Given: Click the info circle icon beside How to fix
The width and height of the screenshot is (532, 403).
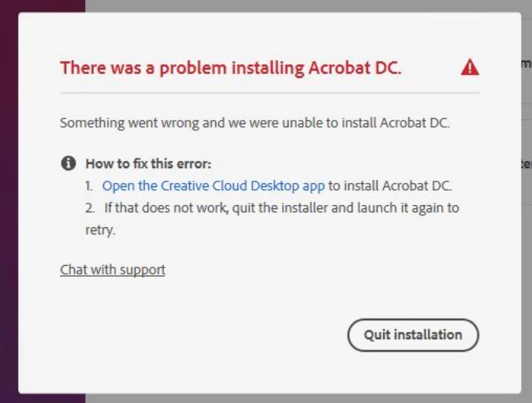Looking at the screenshot, I should click(69, 163).
